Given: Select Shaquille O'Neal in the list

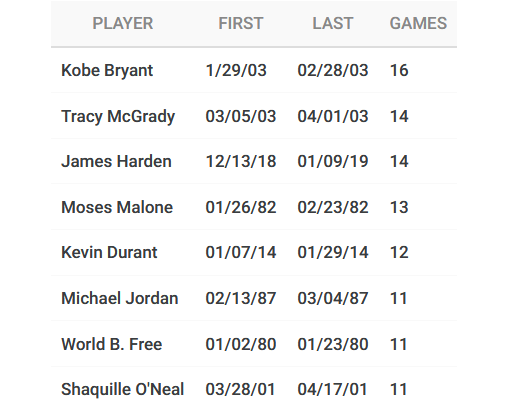Looking at the screenshot, I should click(123, 390).
